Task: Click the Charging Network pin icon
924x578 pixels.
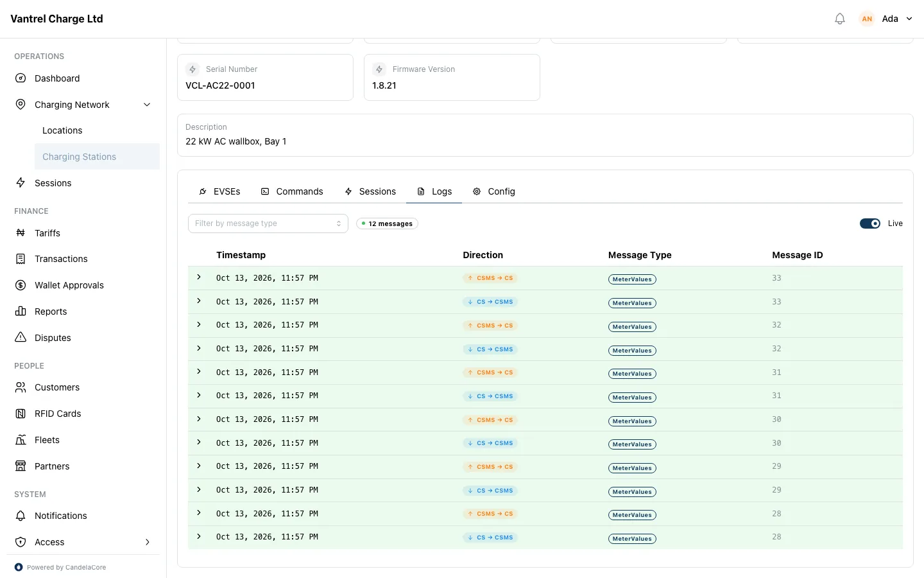Action: pyautogui.click(x=21, y=105)
